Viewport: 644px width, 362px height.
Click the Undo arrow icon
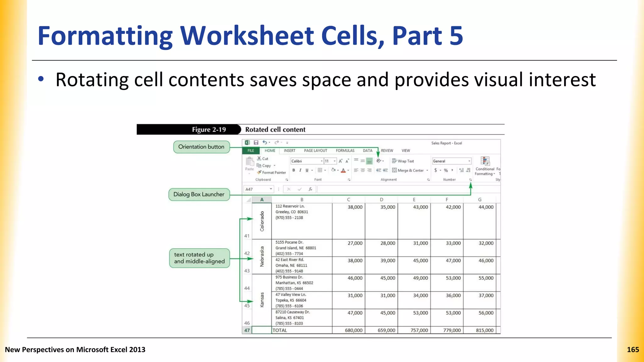pyautogui.click(x=265, y=142)
